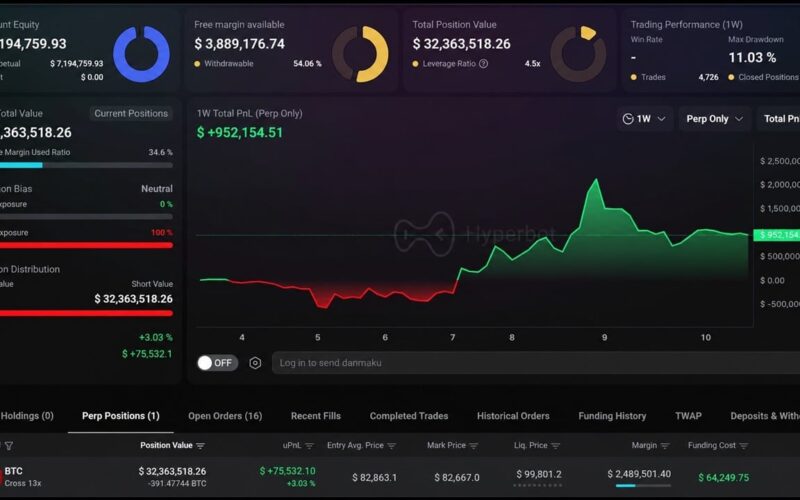Sort by Liq. Price column icon
The width and height of the screenshot is (800, 500).
pos(556,446)
